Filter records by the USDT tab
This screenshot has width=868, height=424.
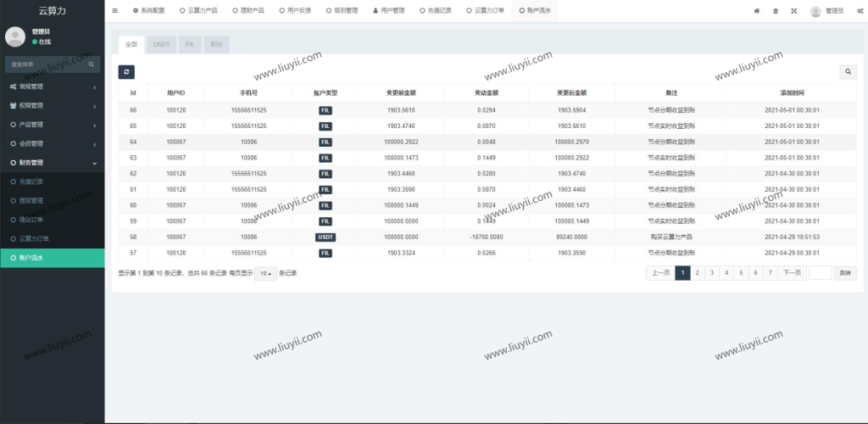[162, 45]
